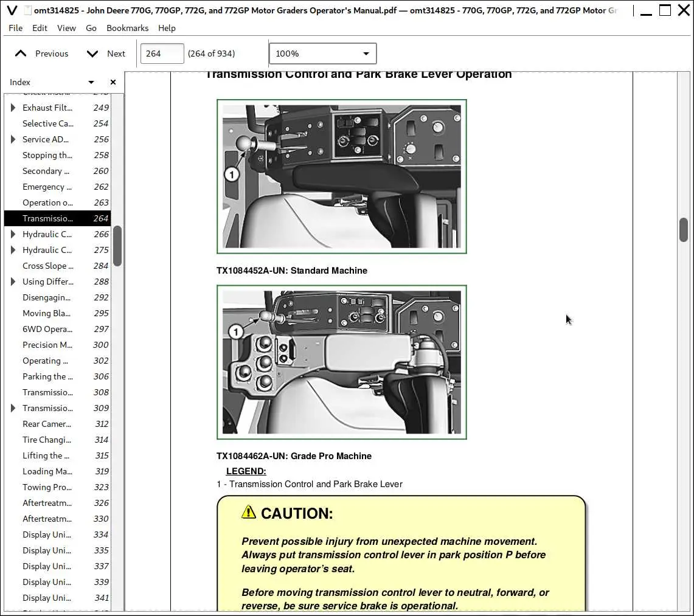Image resolution: width=694 pixels, height=616 pixels.
Task: Expand the Hydraulic C... entry on page 266
Action: pyautogui.click(x=13, y=234)
